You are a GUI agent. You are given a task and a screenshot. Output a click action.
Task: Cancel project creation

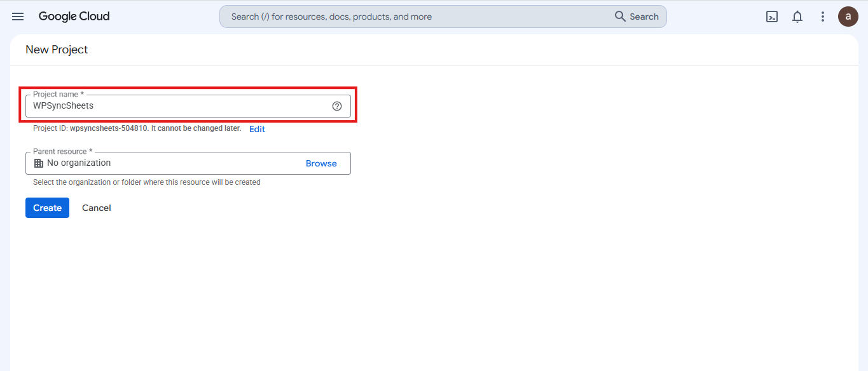(97, 208)
